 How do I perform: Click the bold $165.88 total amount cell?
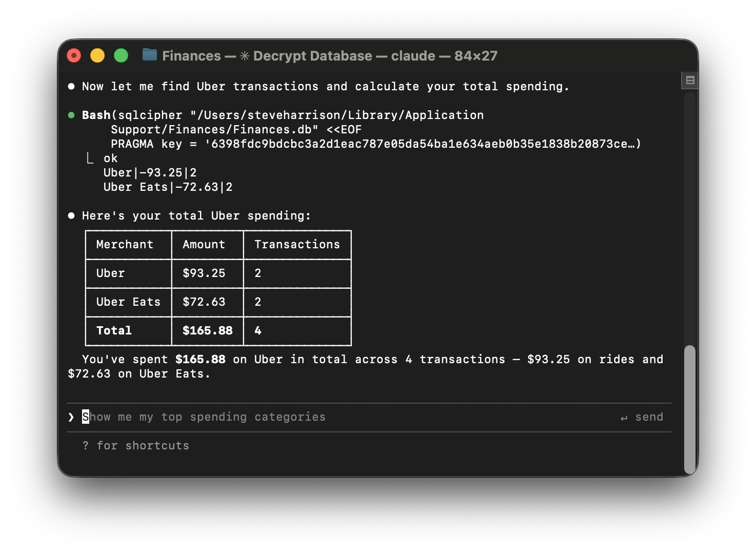tap(207, 331)
